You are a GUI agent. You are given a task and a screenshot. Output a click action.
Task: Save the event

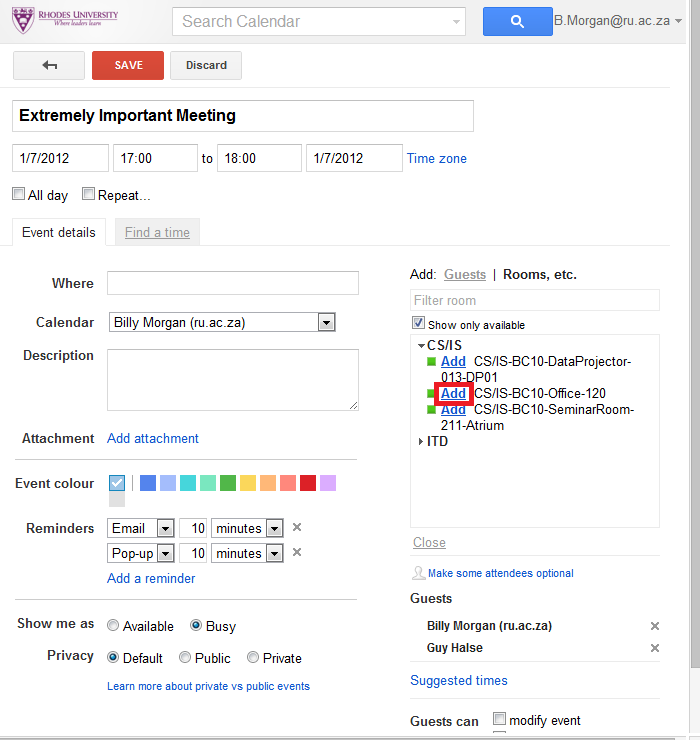tap(128, 65)
